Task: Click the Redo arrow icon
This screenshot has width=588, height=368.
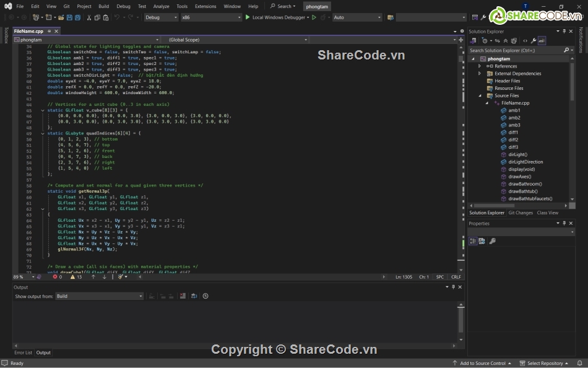Action: [x=131, y=17]
